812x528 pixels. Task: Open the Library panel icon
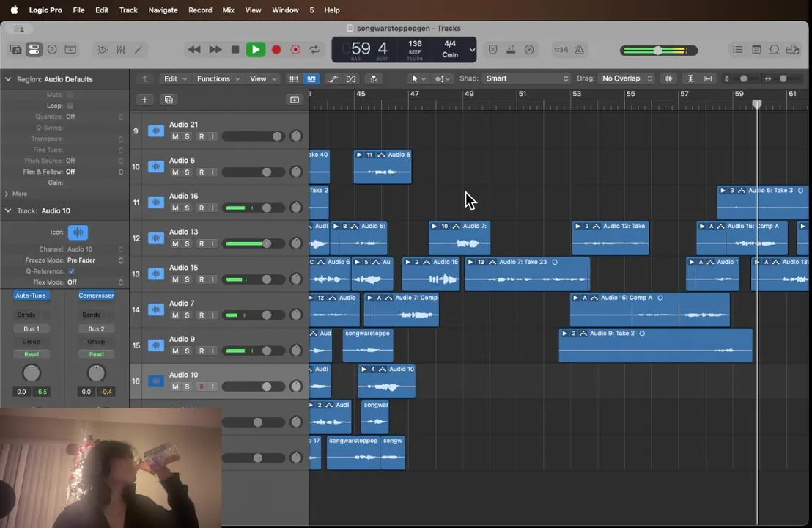tap(15, 50)
